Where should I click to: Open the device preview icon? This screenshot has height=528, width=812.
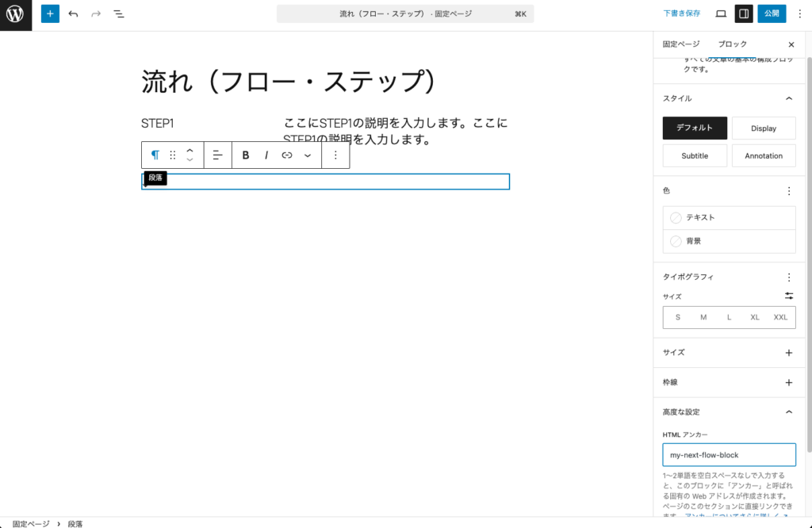718,13
